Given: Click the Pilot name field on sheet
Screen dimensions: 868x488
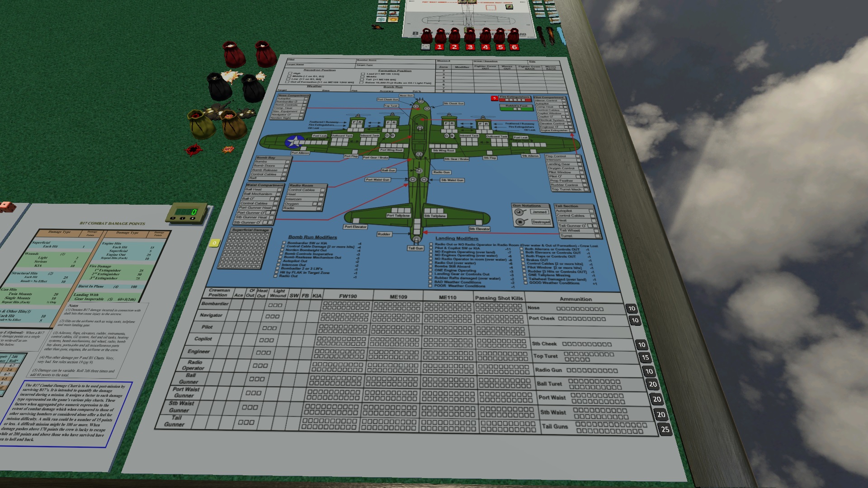Looking at the screenshot, I should tap(322, 60).
